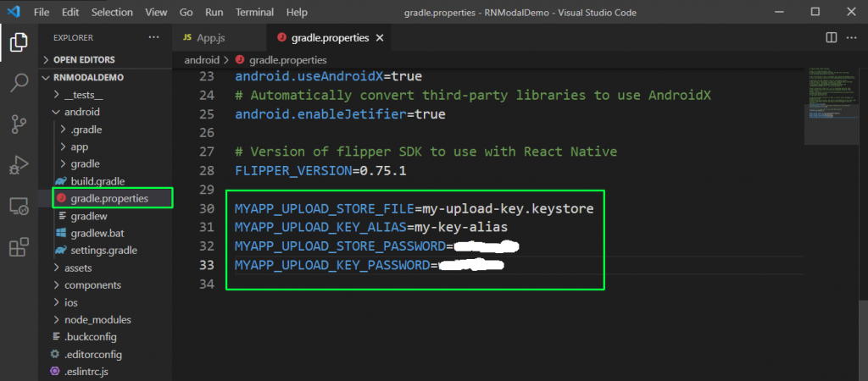Click android breadcrumb segment
This screenshot has width=868, height=381.
pyautogui.click(x=202, y=60)
